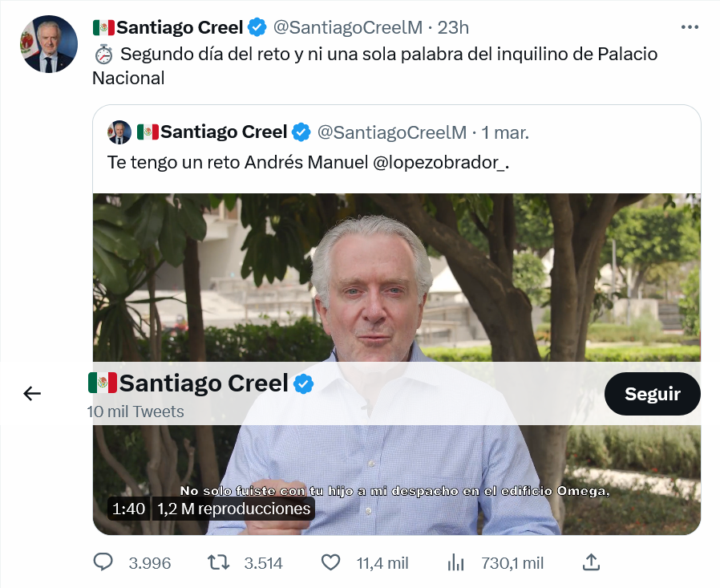Click @SantiagoCreelM handle on top tweet
This screenshot has height=588, width=720.
(347, 27)
